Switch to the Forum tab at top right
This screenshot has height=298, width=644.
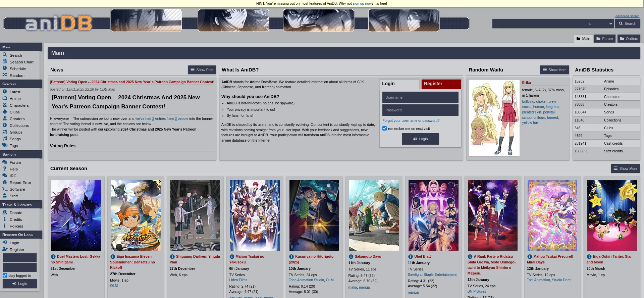605,39
